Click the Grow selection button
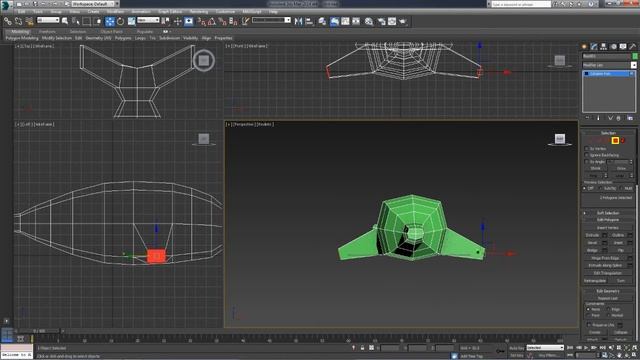The image size is (640, 360). pyautogui.click(x=621, y=168)
